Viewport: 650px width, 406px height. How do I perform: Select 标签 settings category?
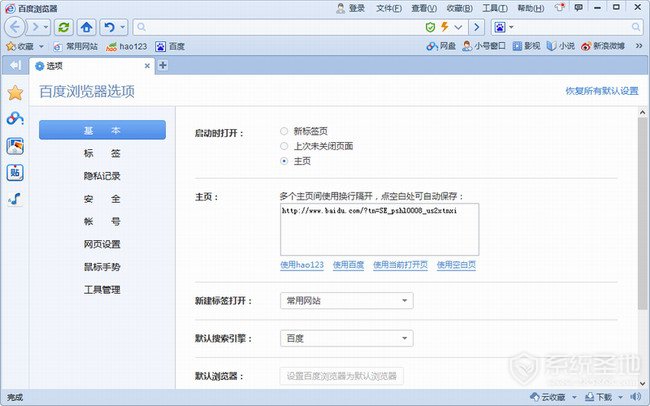[x=102, y=153]
